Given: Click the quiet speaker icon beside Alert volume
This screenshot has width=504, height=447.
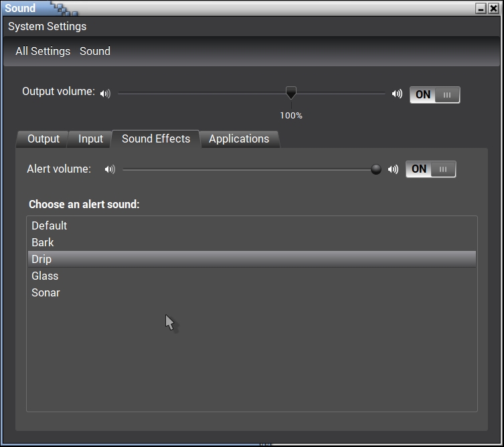Looking at the screenshot, I should tap(110, 170).
